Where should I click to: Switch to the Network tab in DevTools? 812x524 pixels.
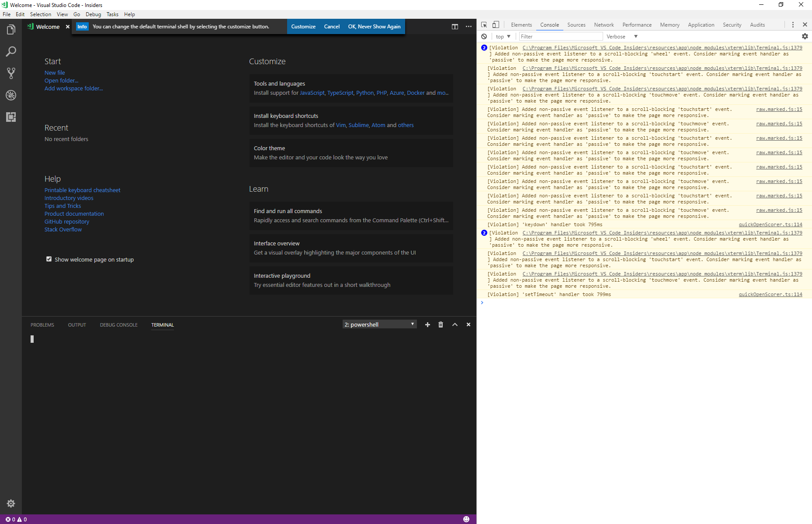(604, 25)
